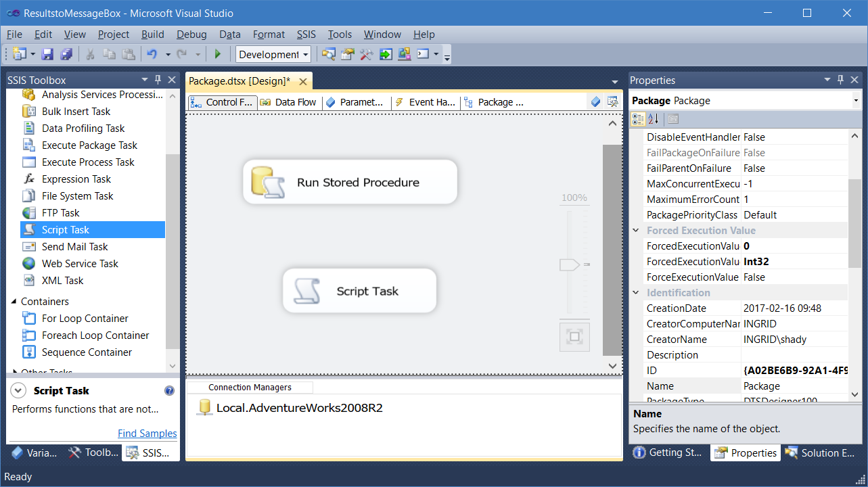This screenshot has width=868, height=487.
Task: Toggle auto-hide pin on Properties panel
Action: point(840,80)
